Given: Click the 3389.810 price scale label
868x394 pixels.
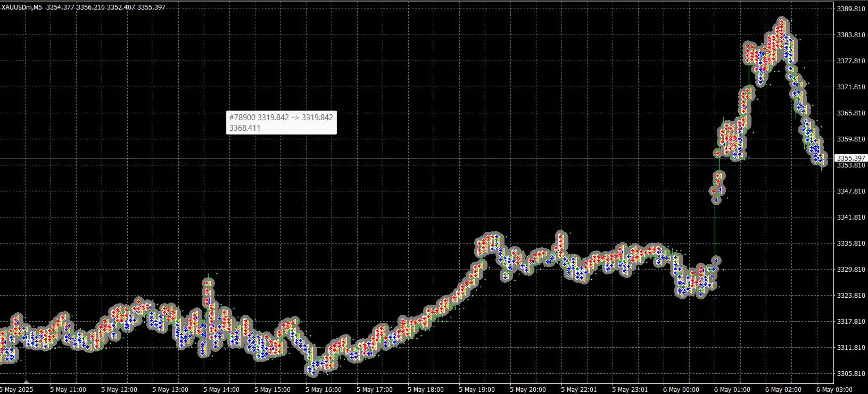Looking at the screenshot, I should [x=851, y=9].
